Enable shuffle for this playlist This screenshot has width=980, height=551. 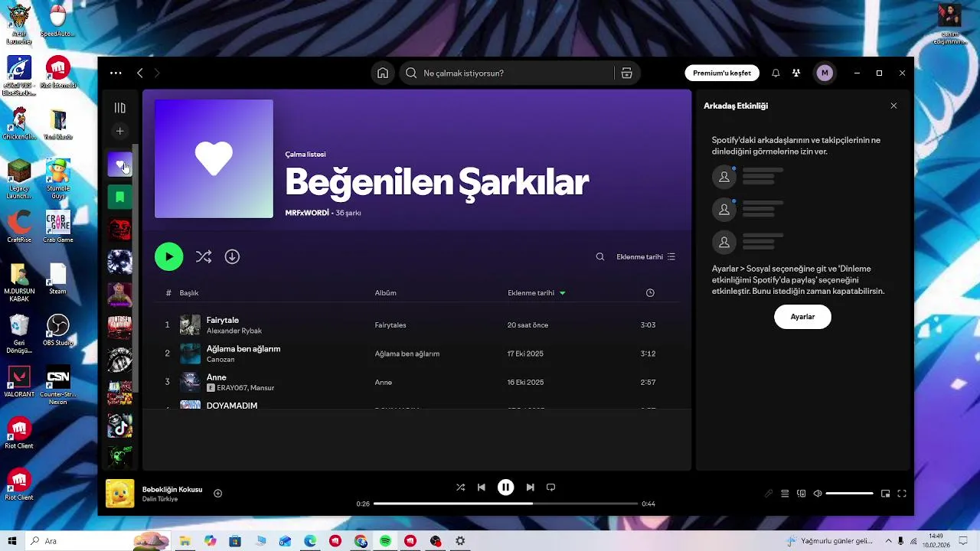(x=204, y=256)
